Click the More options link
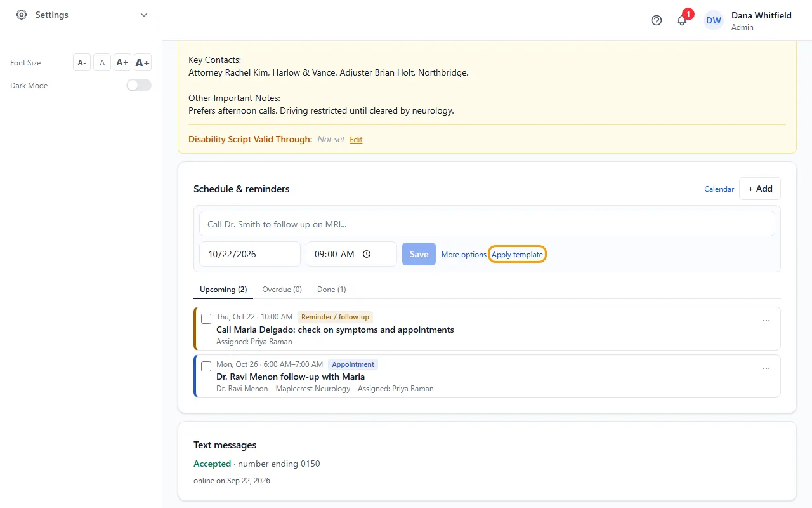This screenshot has height=508, width=812. [x=464, y=255]
